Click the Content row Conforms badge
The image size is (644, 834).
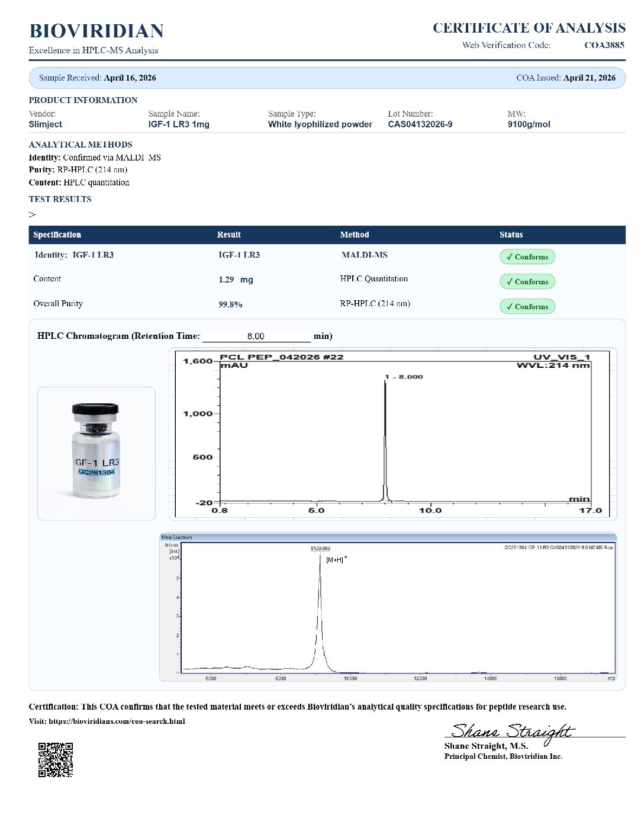tap(527, 281)
